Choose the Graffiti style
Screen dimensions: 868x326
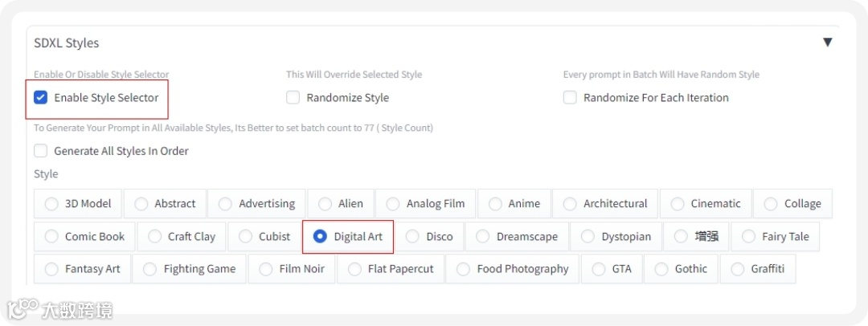coord(738,269)
